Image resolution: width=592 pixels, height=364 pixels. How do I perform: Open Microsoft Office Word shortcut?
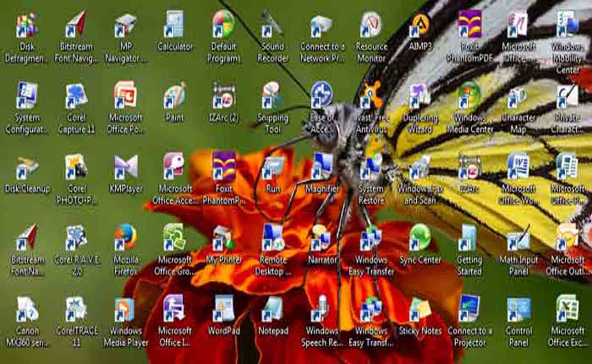click(518, 167)
